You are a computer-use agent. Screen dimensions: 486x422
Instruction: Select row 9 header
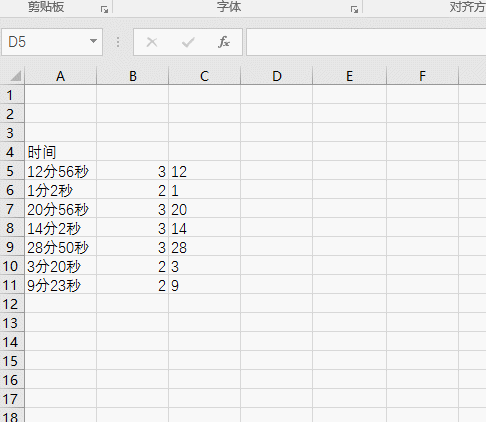(x=12, y=247)
